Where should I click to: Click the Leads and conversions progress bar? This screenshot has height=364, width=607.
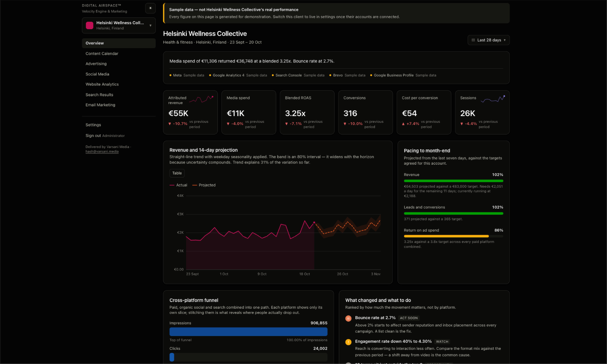tap(453, 214)
